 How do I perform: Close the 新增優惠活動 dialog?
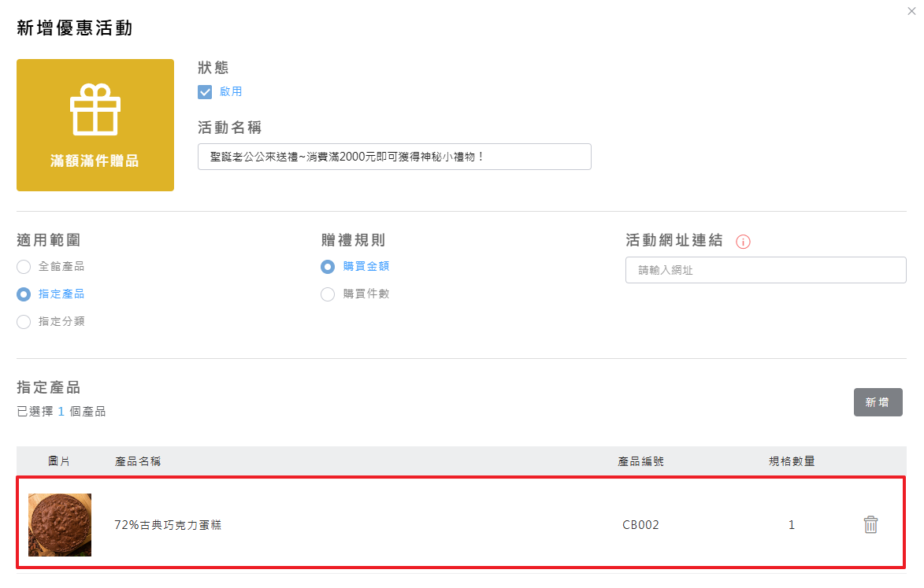(912, 10)
